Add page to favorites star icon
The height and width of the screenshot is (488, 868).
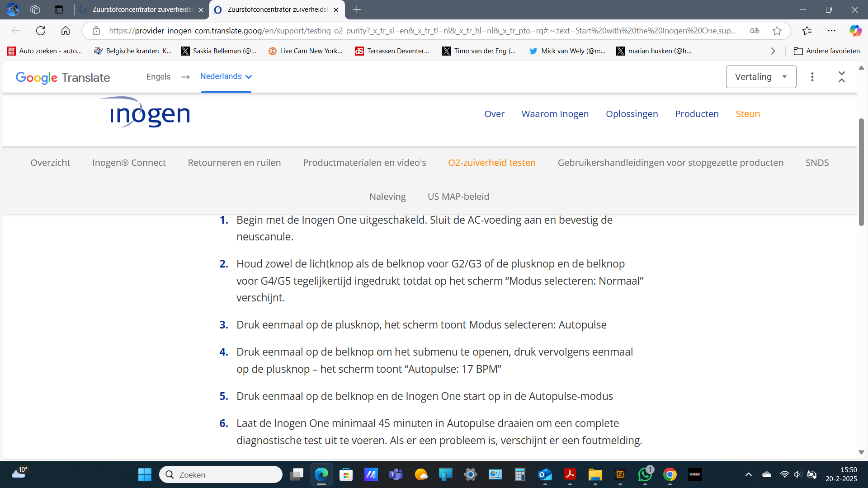click(x=777, y=31)
